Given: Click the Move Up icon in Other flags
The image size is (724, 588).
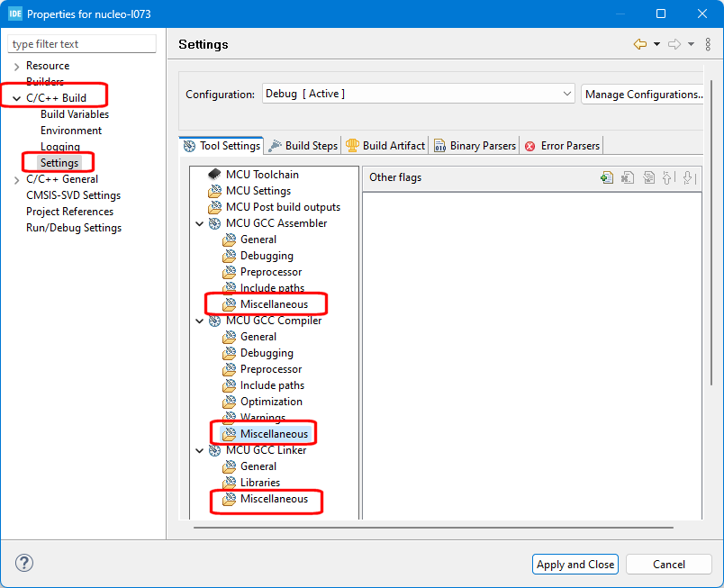Looking at the screenshot, I should (668, 177).
